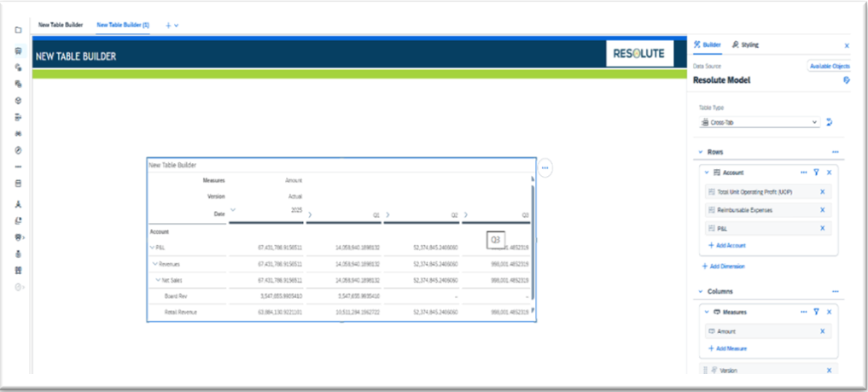Screen dimensions: 868x392
Task: Click the table's vertical scrollbar
Action: (533, 248)
